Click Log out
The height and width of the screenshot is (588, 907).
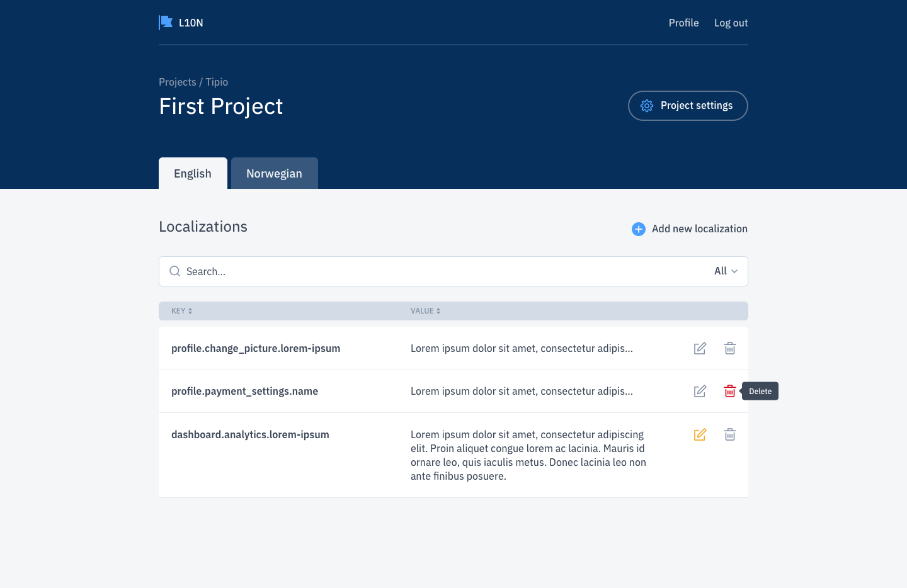pyautogui.click(x=731, y=23)
